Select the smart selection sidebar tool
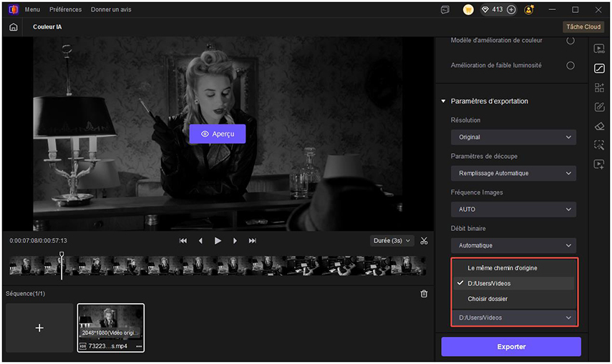Viewport: 612px width, 364px height. [x=599, y=145]
